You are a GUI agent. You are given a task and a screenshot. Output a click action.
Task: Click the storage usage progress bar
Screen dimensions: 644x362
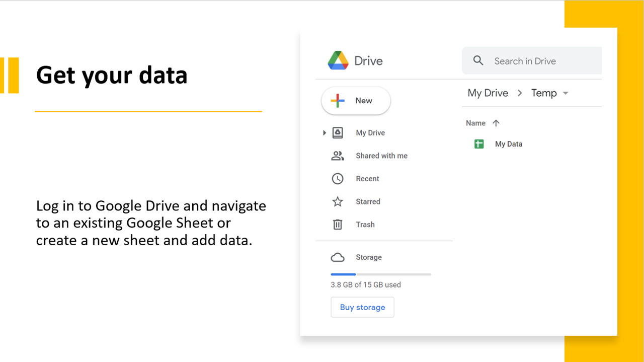click(x=380, y=274)
